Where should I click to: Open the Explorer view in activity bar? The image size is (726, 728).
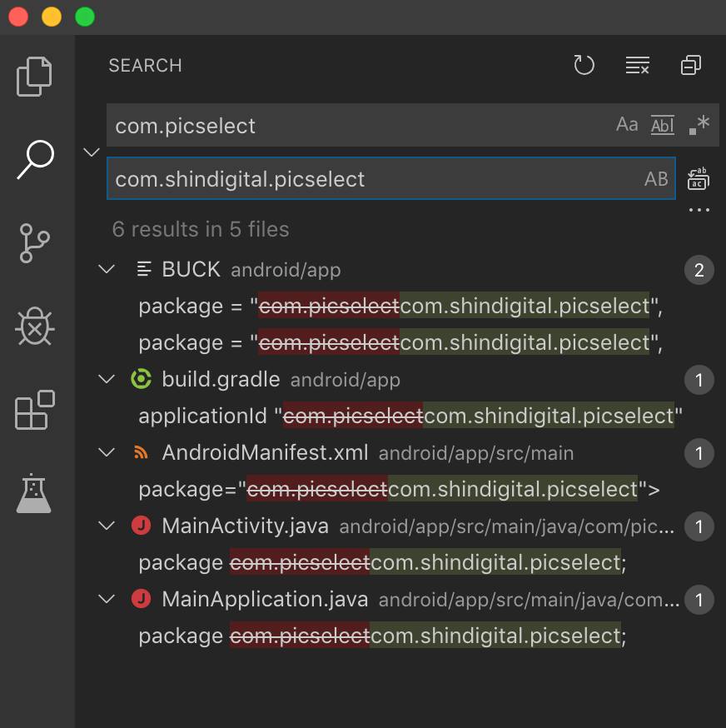pos(34,76)
